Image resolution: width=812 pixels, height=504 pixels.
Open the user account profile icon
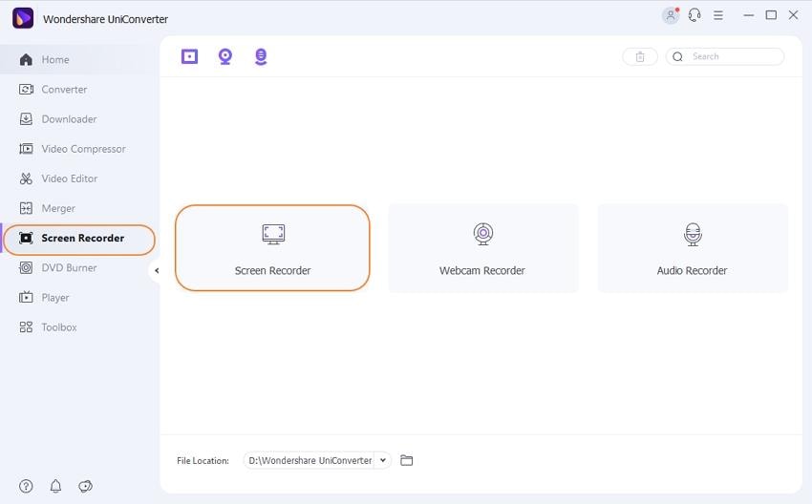pyautogui.click(x=671, y=15)
